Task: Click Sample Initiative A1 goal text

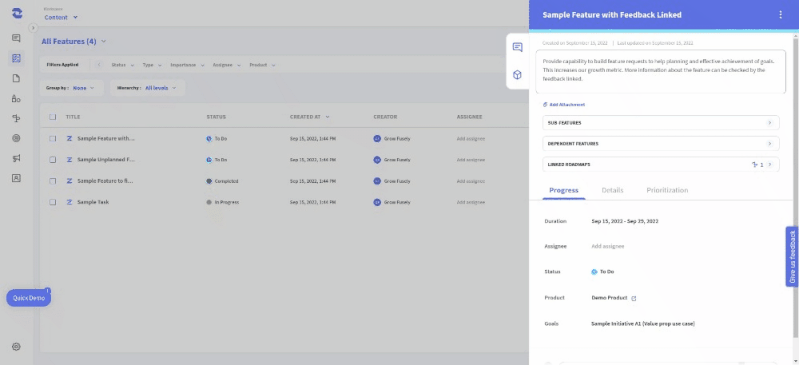Action: click(643, 324)
